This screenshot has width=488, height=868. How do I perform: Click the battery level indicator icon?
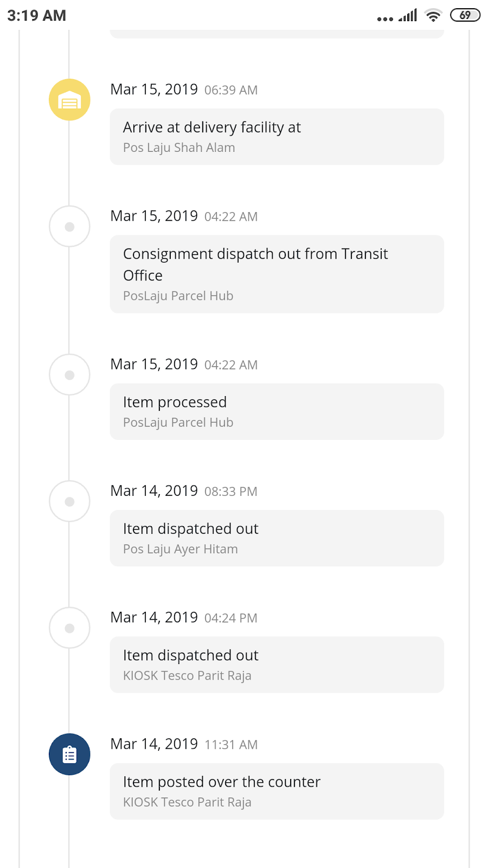pos(465,15)
